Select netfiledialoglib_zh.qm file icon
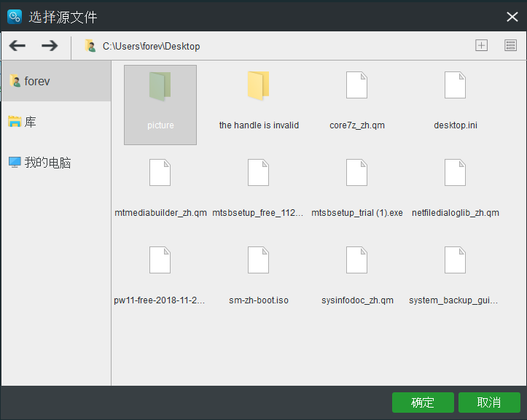 (455, 173)
